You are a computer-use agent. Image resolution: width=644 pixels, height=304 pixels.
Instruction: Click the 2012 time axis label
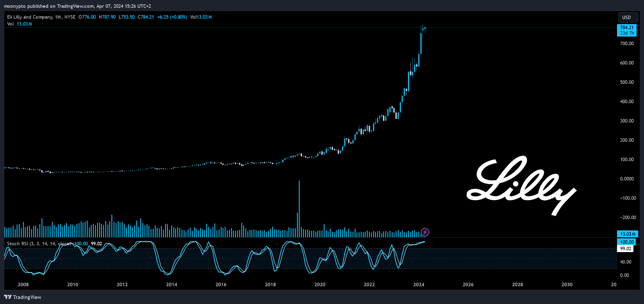click(x=122, y=284)
